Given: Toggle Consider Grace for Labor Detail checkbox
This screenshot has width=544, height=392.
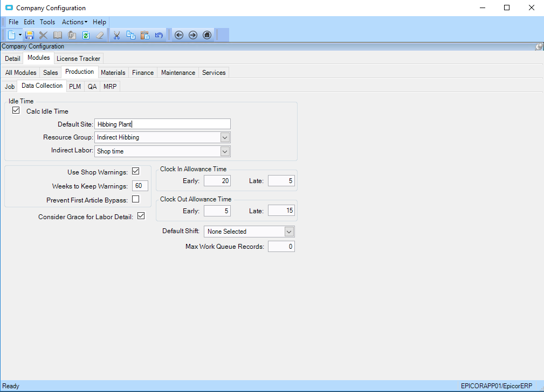Looking at the screenshot, I should click(x=141, y=216).
